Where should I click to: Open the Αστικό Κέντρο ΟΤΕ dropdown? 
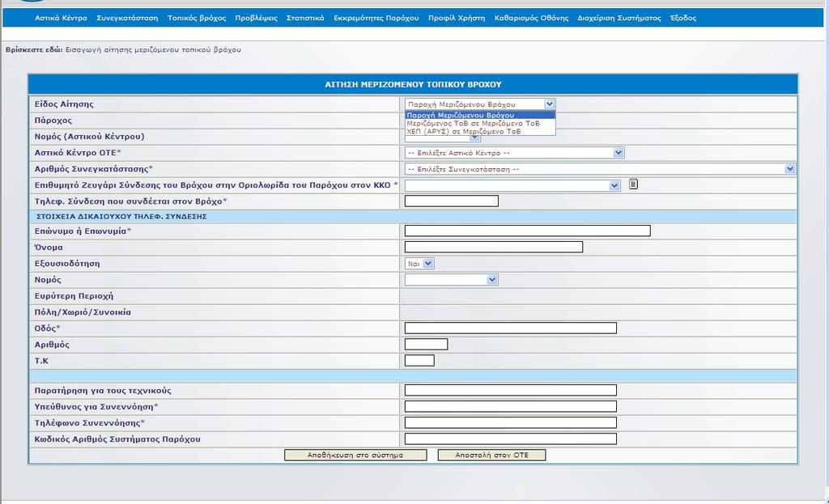tap(514, 153)
